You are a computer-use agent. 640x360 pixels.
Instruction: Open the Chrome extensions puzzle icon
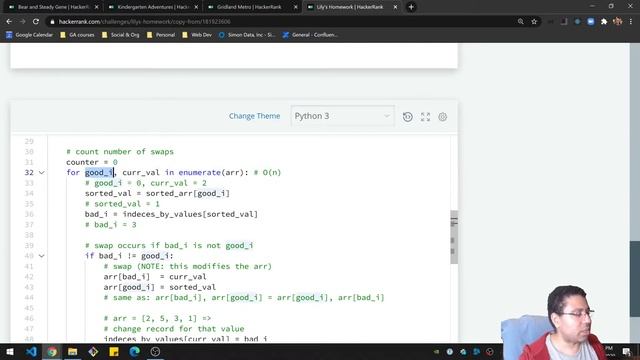[604, 22]
